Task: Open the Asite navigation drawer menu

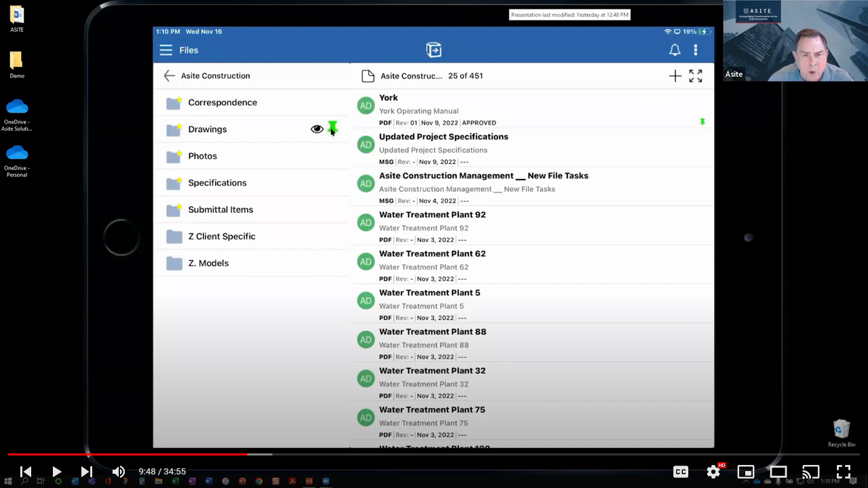Action: (165, 49)
